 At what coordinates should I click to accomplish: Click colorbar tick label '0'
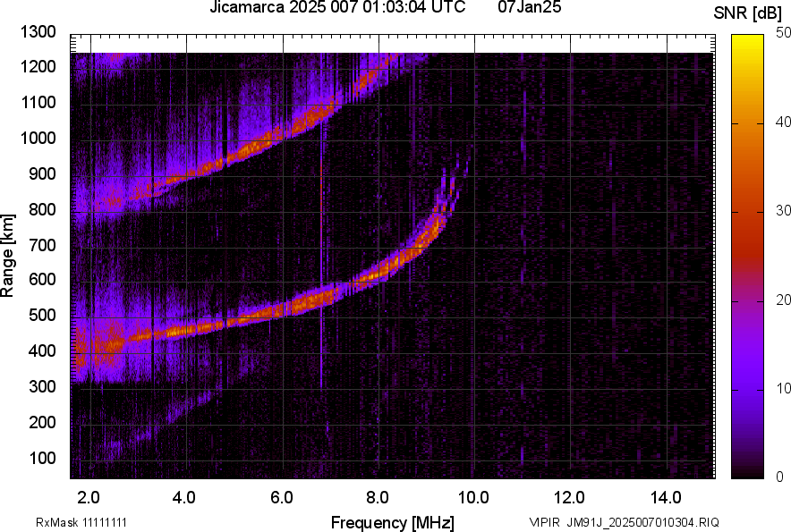pos(780,477)
